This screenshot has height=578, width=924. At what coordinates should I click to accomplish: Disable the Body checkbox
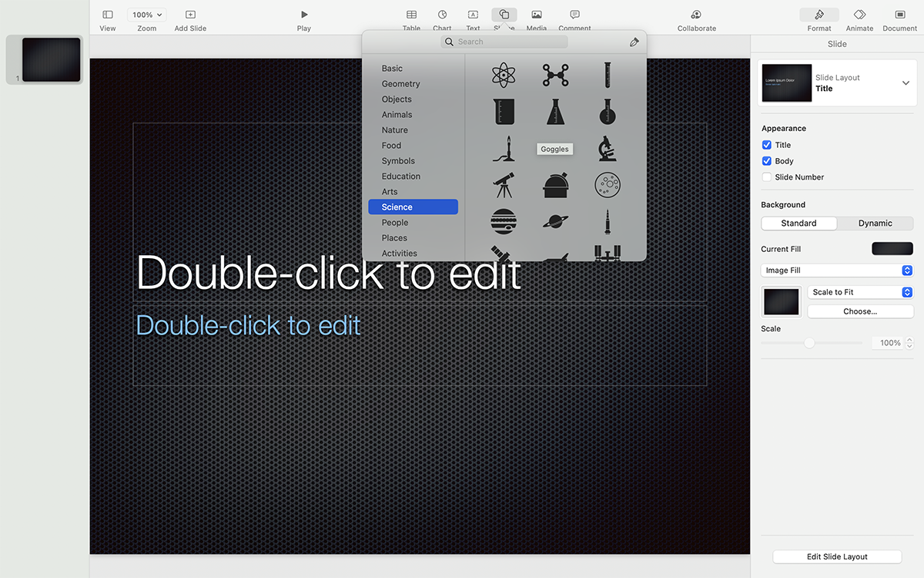click(767, 161)
